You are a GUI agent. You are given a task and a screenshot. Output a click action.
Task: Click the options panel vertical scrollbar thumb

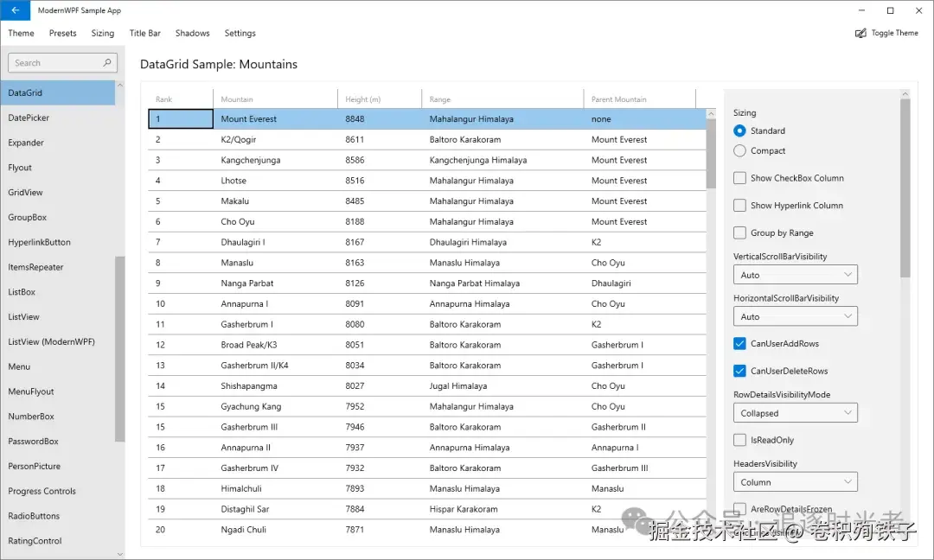pos(905,188)
